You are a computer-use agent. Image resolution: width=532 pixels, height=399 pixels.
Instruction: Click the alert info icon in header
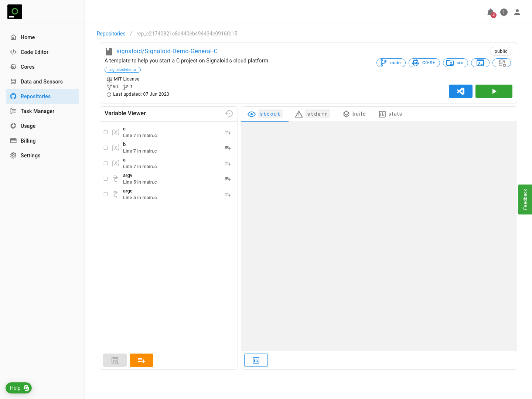point(504,12)
